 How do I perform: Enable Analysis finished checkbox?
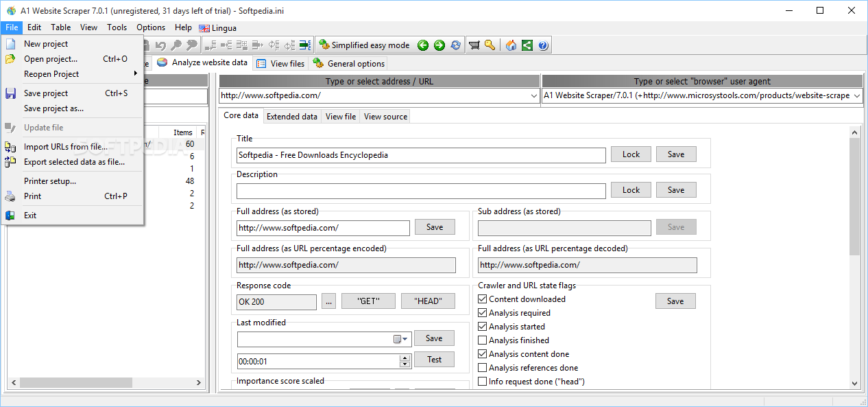(x=483, y=340)
